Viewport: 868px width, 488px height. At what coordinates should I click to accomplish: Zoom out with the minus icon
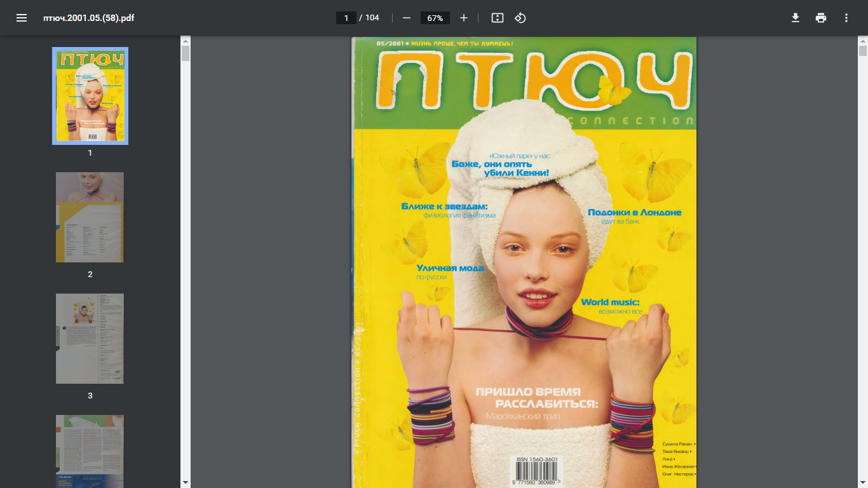click(x=407, y=18)
